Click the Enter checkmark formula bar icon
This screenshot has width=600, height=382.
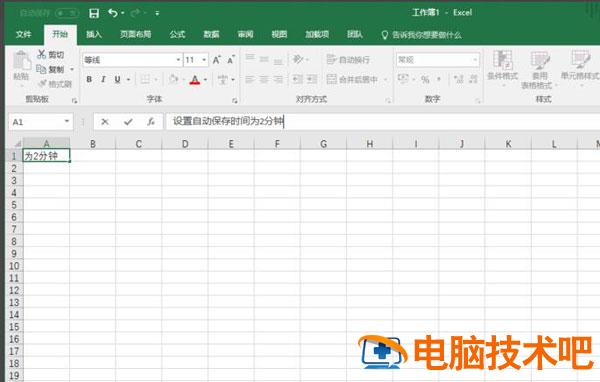point(128,122)
